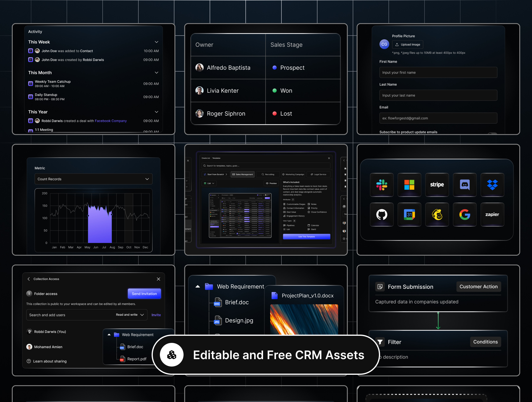Select the Recruiting template category
The width and height of the screenshot is (532, 402).
pyautogui.click(x=268, y=174)
